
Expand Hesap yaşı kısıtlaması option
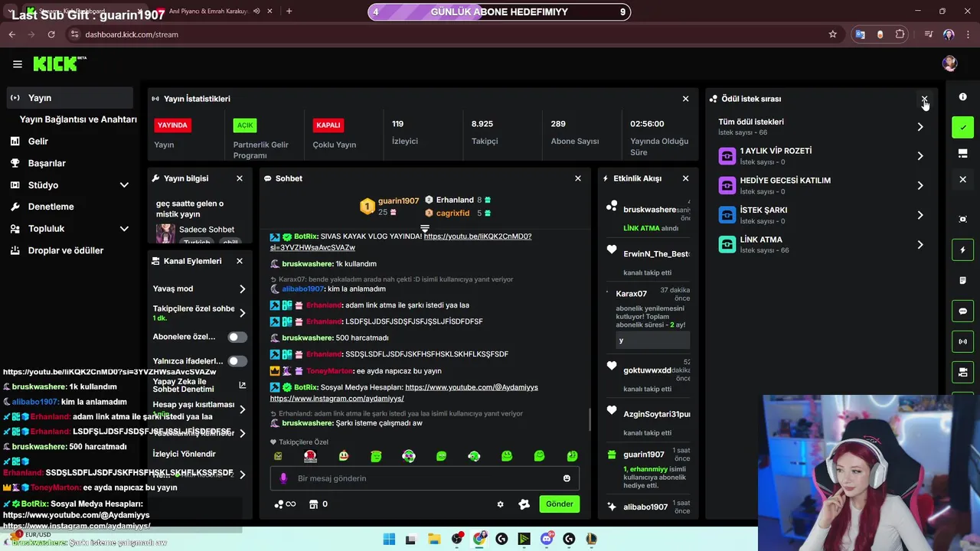242,409
